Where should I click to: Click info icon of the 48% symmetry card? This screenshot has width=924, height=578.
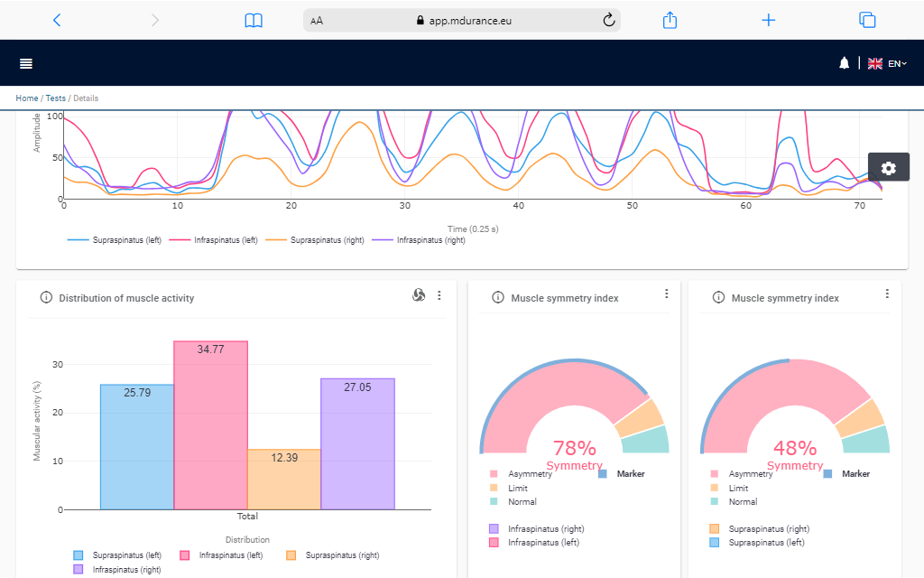pos(718,298)
